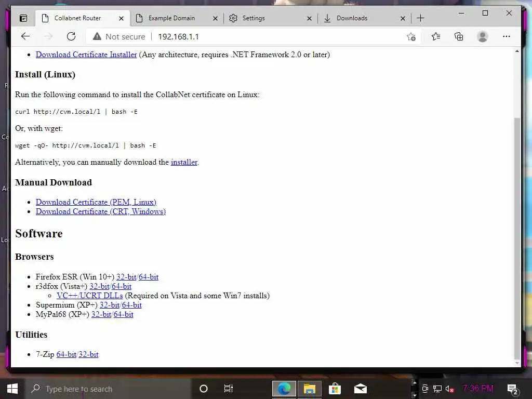Download Certificate (CRT, Windows)

tap(101, 212)
